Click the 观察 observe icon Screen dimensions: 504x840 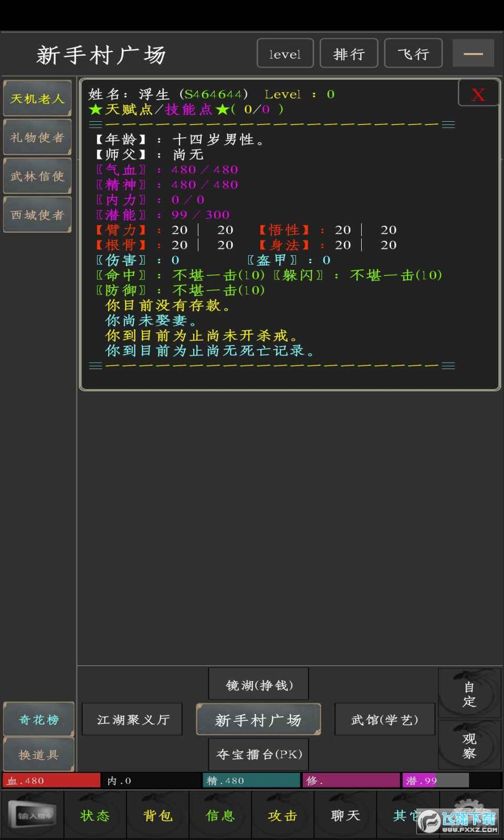[x=469, y=745]
